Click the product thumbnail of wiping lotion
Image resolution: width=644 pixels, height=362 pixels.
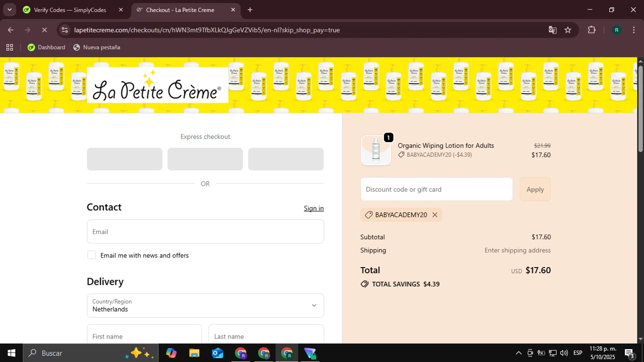(x=376, y=150)
